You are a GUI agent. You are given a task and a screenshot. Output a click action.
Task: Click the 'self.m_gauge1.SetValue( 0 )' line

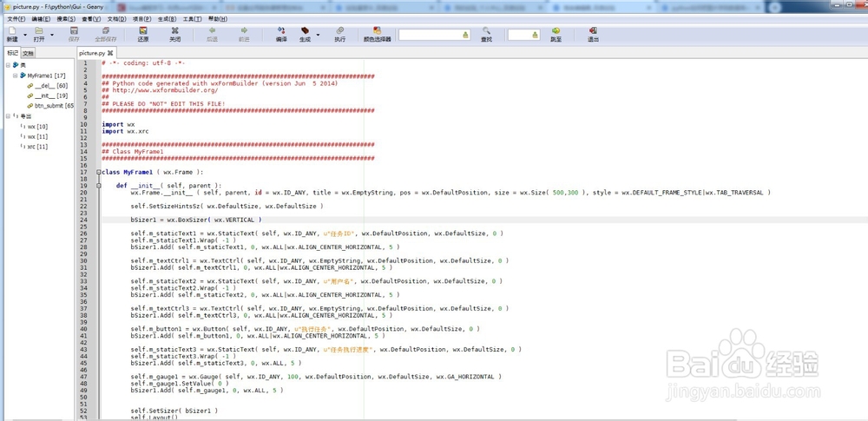(x=180, y=384)
